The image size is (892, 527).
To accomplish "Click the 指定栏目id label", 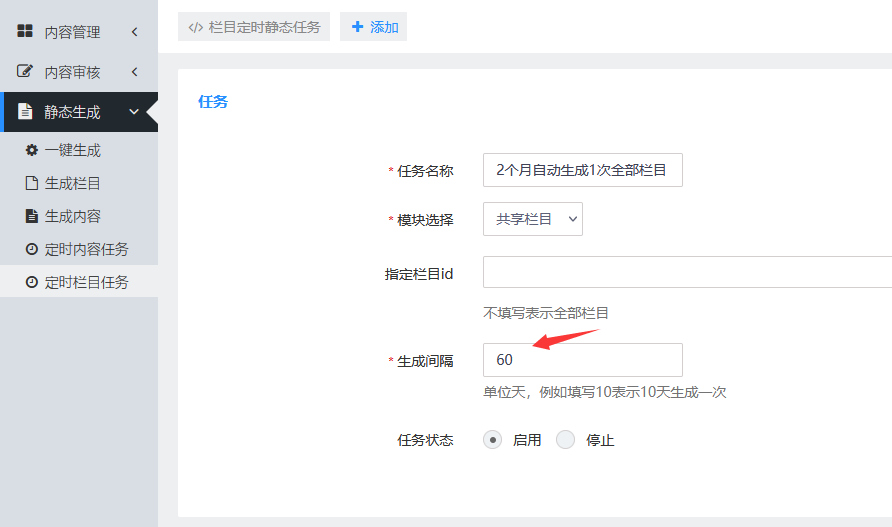I will [x=419, y=274].
